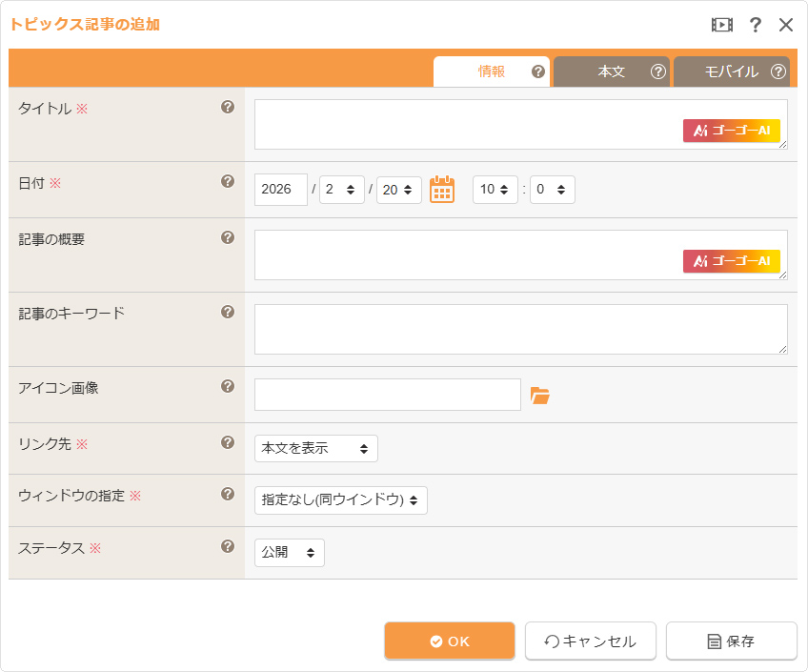Click help icon beside 記事の概要 label

pyautogui.click(x=228, y=238)
